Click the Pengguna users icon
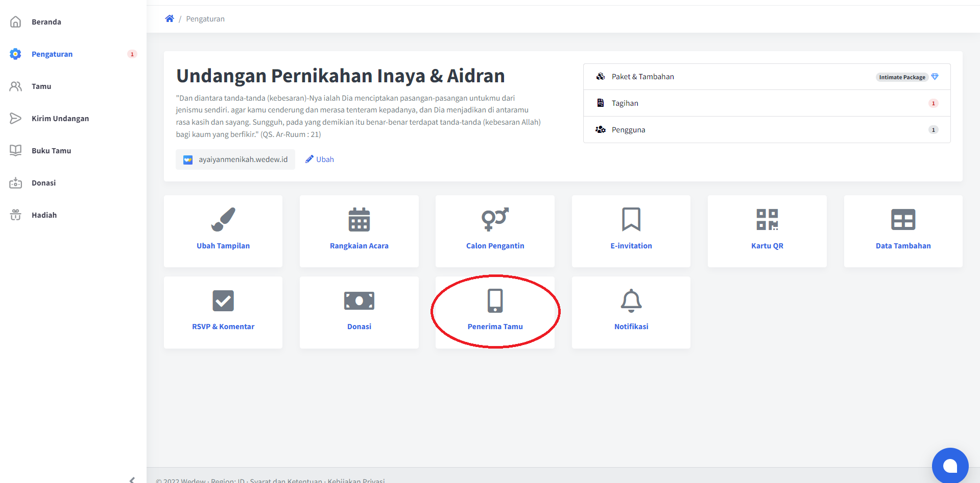 (x=601, y=129)
